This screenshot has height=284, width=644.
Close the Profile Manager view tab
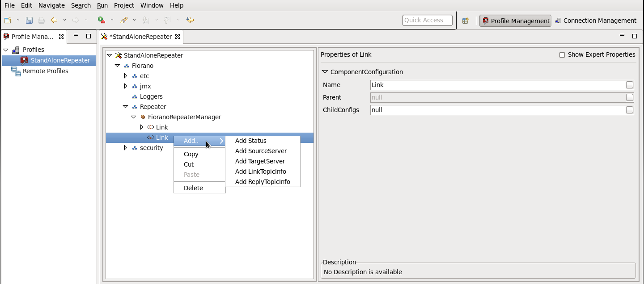pos(61,37)
